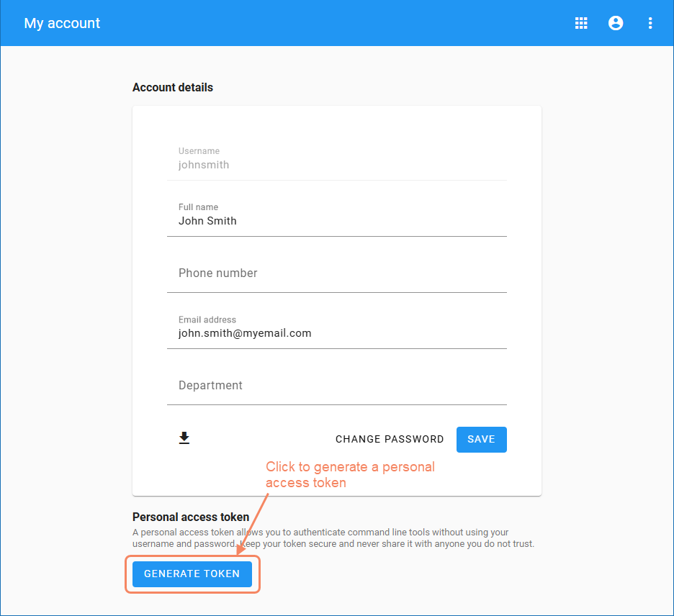Save the account details
674x616 pixels.
pyautogui.click(x=481, y=440)
